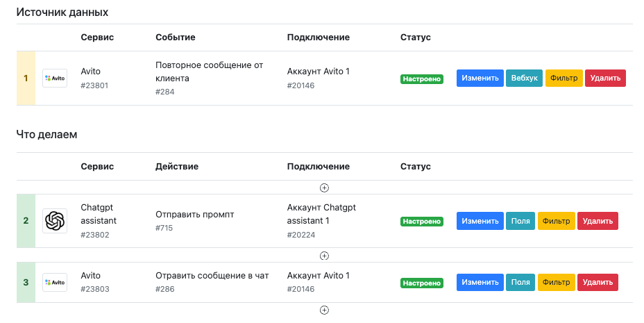This screenshot has height=323, width=644.
Task: Open Поля for the Avito send message step
Action: pyautogui.click(x=520, y=282)
